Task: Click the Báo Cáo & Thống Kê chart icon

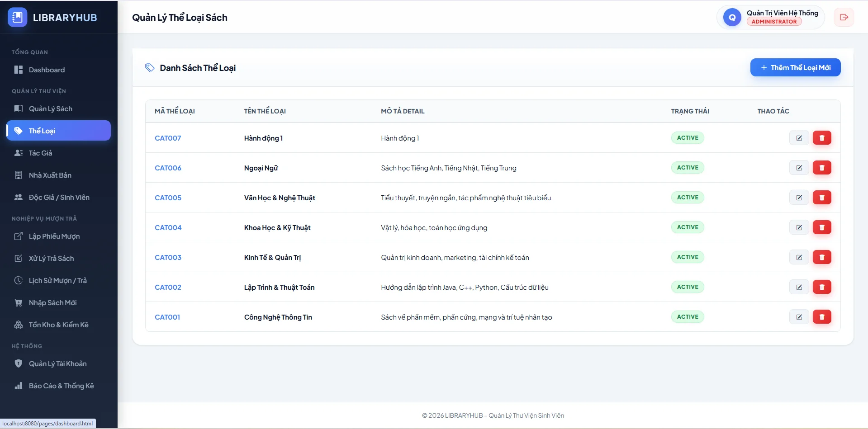Action: point(18,386)
